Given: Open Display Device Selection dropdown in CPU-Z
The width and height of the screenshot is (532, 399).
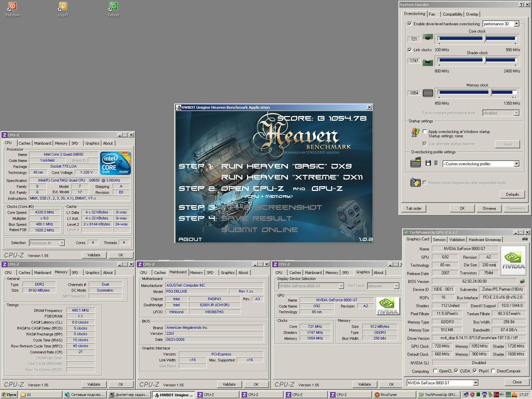Looking at the screenshot, I should click(x=311, y=286).
